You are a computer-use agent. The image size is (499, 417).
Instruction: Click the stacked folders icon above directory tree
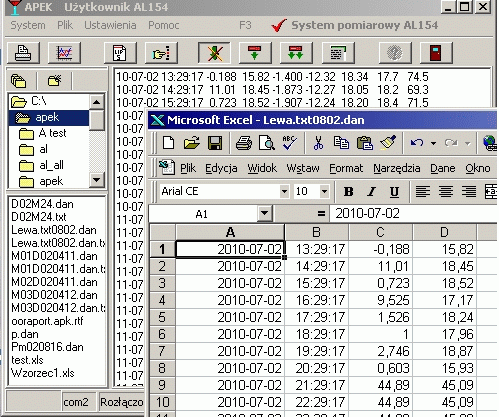click(x=19, y=81)
